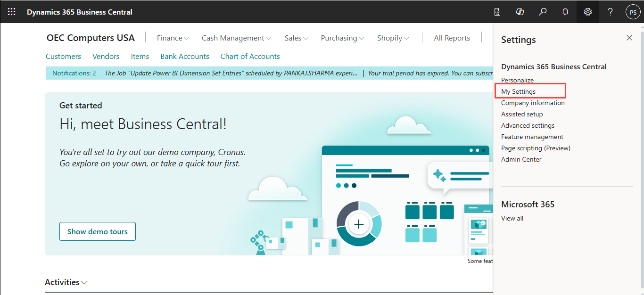Viewport: 644px width, 295px height.
Task: Open the Customers link
Action: pos(63,57)
